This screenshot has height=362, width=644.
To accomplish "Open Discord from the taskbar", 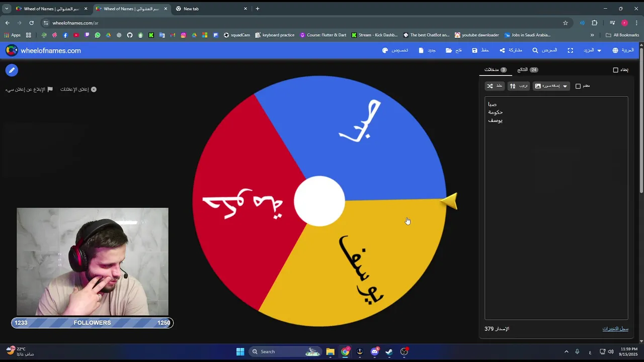I will click(374, 351).
